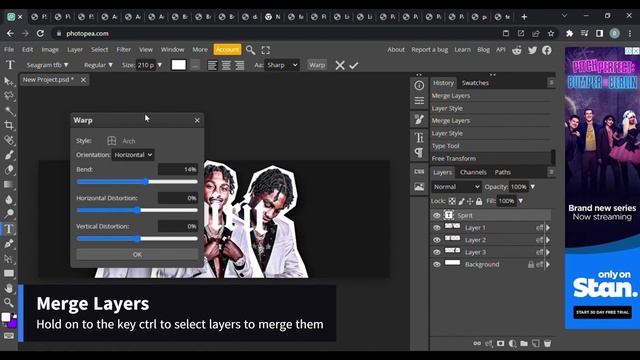Select the Zoom magnifier tool

click(x=9, y=302)
